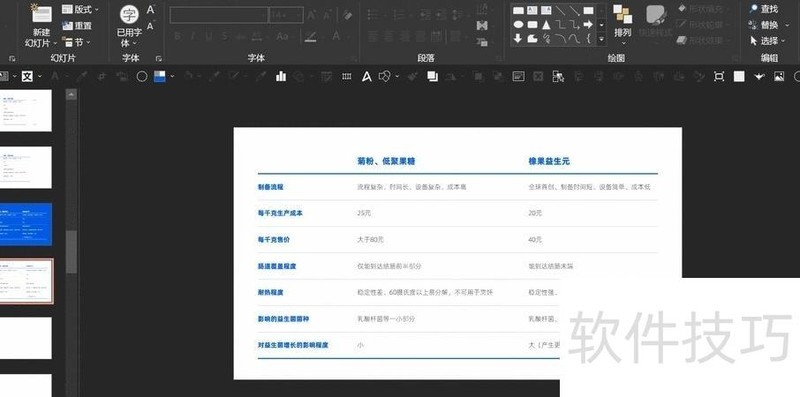Click the row label 每千克售价
800x397 pixels.
pyautogui.click(x=273, y=239)
